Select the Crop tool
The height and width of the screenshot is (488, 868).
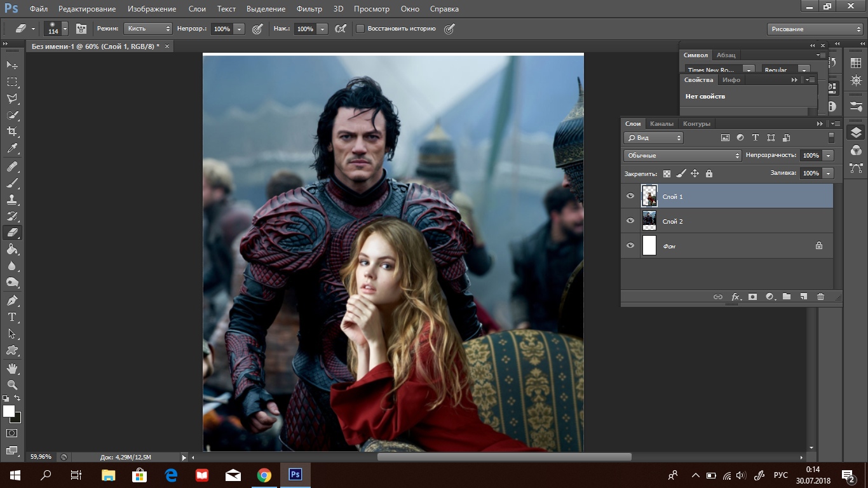pos(12,132)
